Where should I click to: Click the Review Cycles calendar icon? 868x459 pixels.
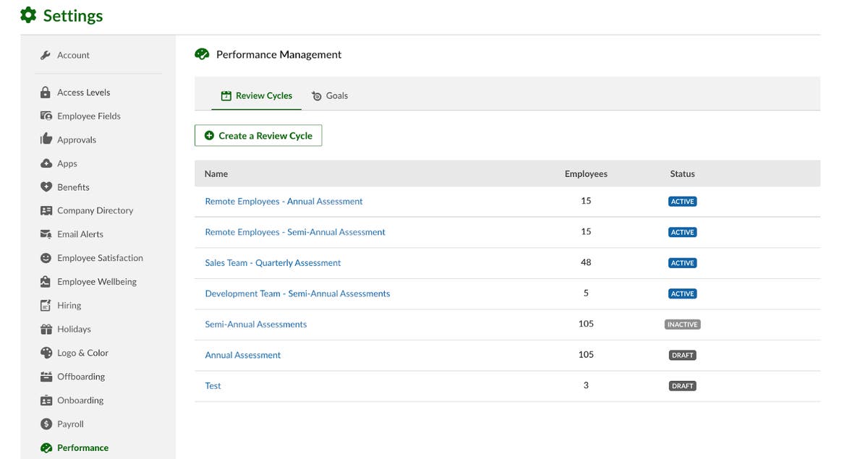(x=226, y=95)
